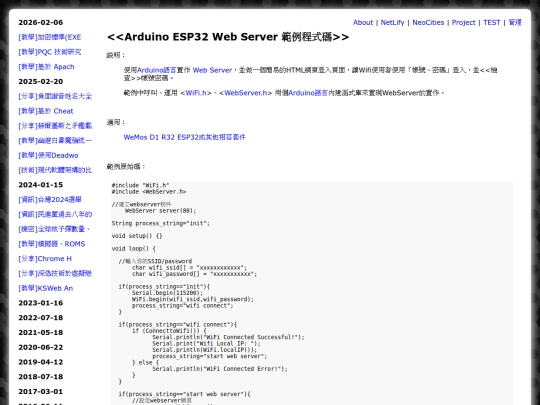Click code line void loop() {

click(134, 249)
